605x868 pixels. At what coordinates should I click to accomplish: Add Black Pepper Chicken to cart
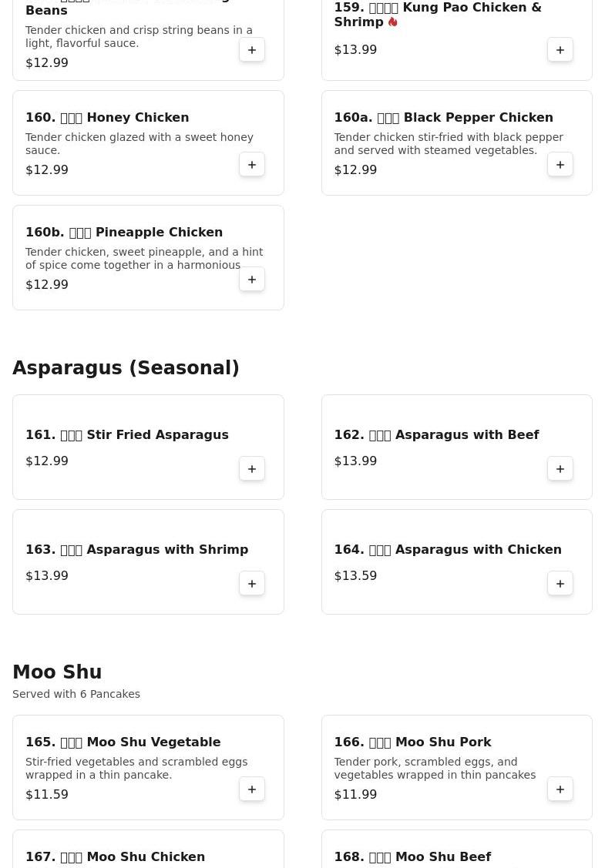point(560,165)
